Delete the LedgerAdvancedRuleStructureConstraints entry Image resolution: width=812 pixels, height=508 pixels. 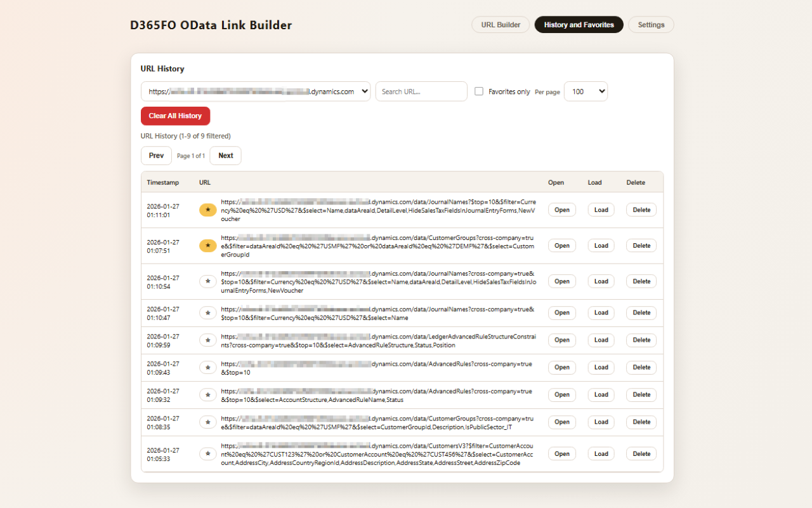[x=641, y=340]
